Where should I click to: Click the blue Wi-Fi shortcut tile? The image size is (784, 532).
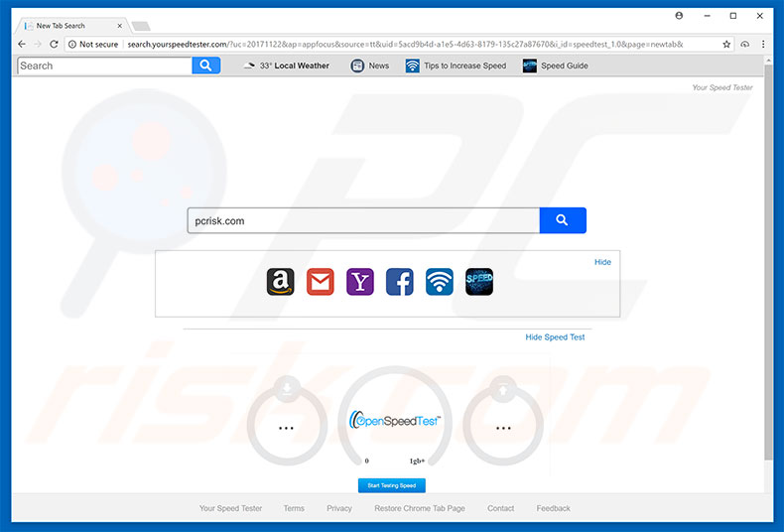point(440,282)
